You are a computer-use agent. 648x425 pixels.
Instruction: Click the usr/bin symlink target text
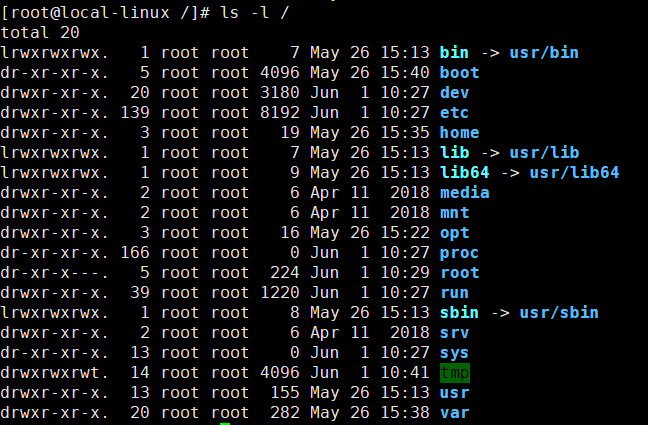(x=544, y=52)
